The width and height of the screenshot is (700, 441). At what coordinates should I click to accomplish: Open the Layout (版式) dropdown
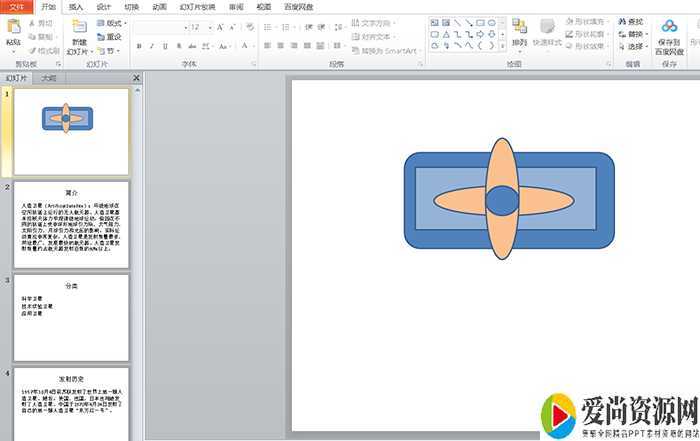pos(112,23)
